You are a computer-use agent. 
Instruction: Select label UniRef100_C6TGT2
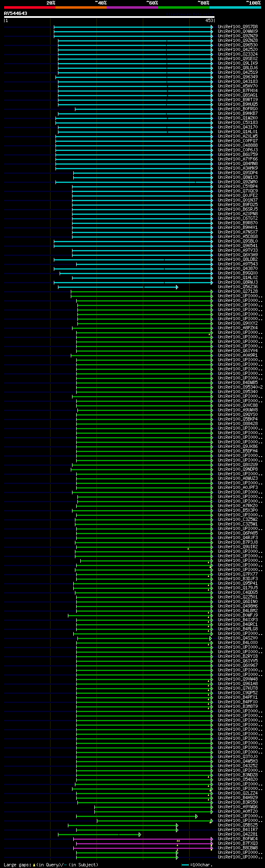click(x=238, y=219)
